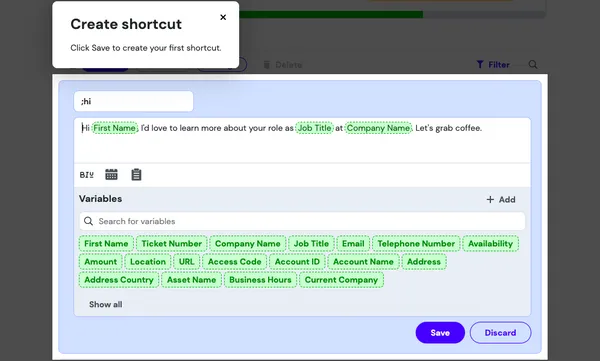Click the 'Click Save to create your first shortcut.' text
The image size is (600, 361).
click(x=146, y=48)
